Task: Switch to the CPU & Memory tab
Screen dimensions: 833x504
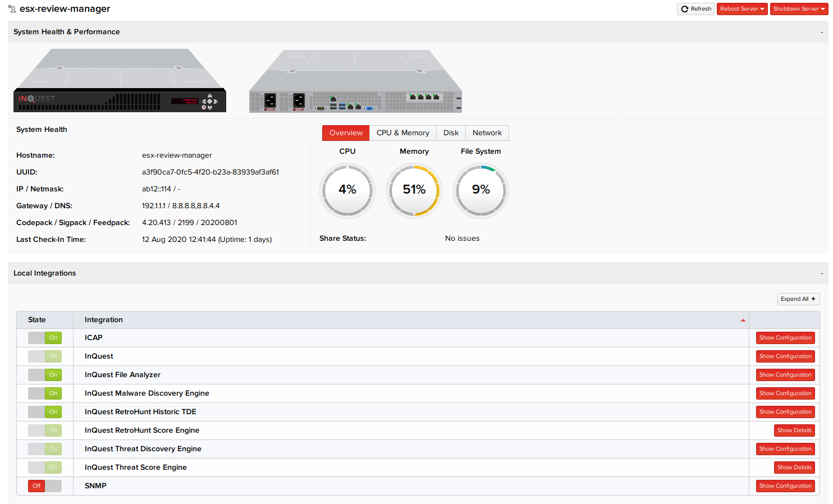Action: coord(403,133)
